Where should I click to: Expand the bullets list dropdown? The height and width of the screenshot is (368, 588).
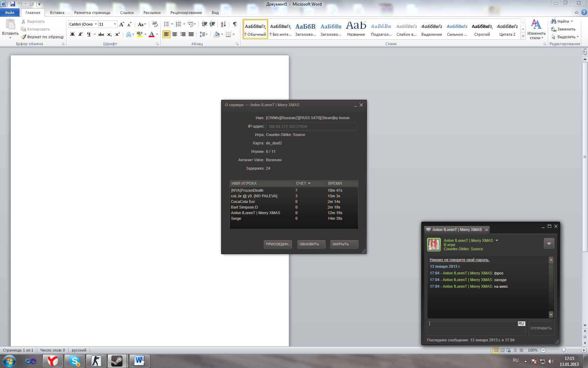172,24
